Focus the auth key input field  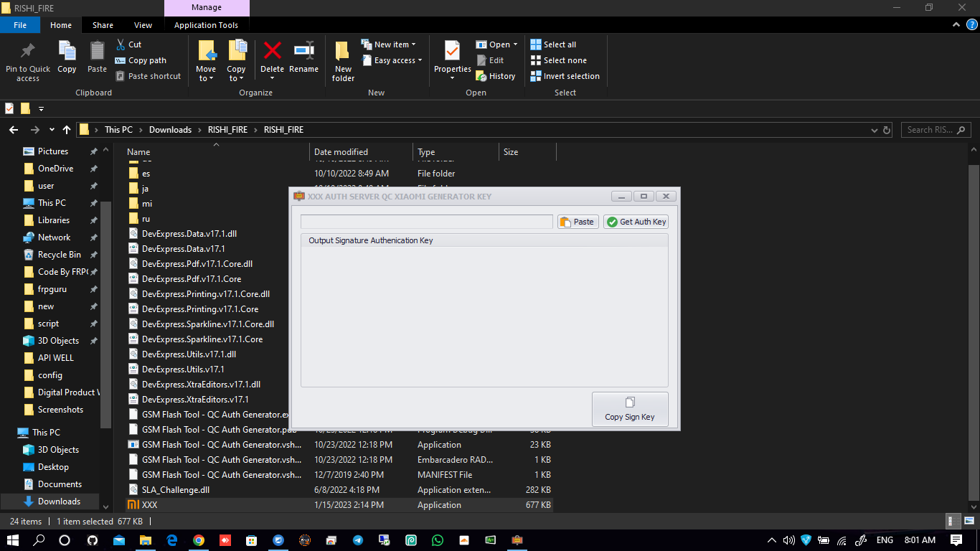click(x=427, y=222)
